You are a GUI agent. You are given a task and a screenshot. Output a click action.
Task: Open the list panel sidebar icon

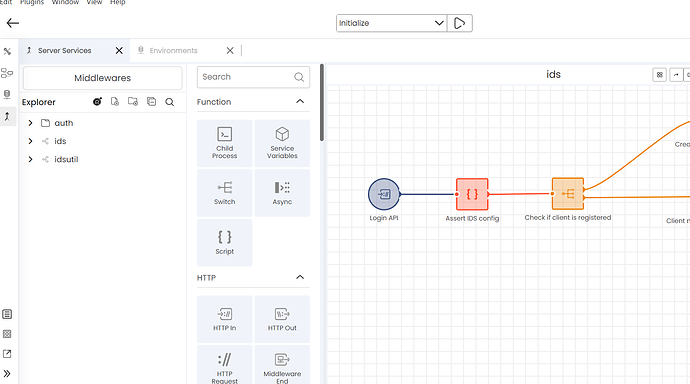(7, 314)
